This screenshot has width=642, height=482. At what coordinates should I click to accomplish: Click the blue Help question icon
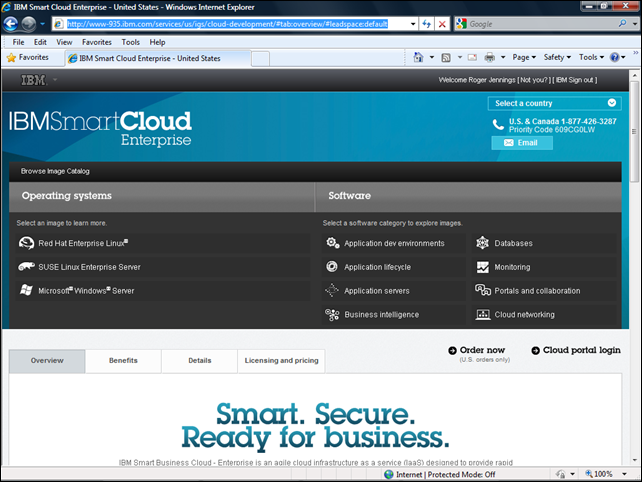(615, 57)
